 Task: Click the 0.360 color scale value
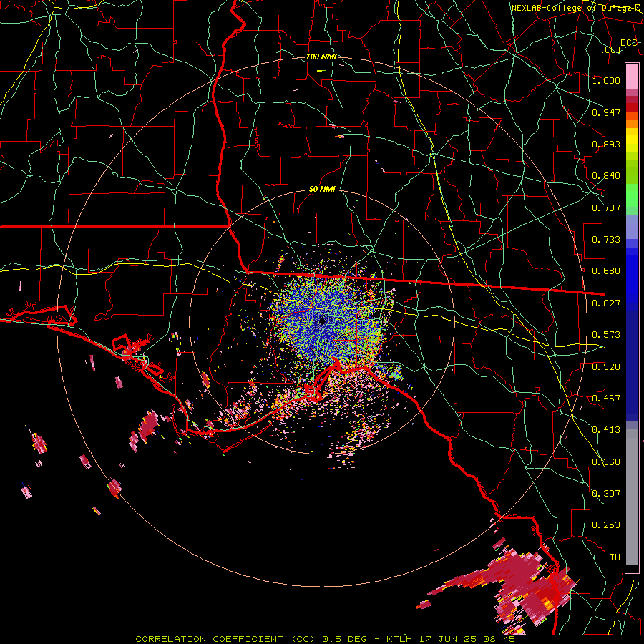point(606,462)
